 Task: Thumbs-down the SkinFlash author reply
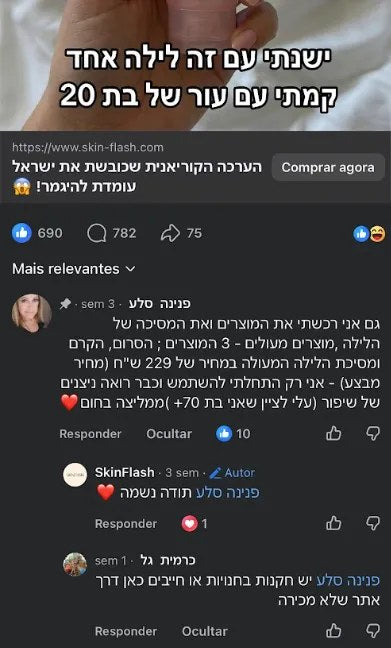[373, 524]
